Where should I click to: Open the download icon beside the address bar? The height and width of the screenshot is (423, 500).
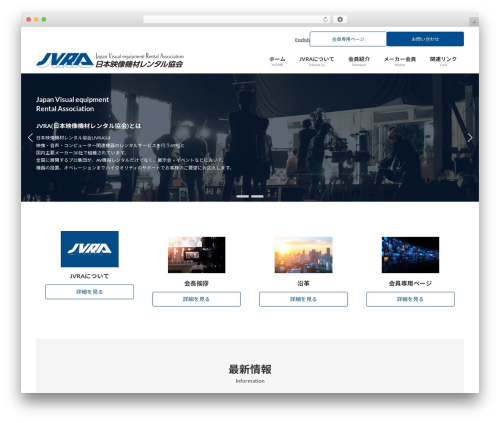[340, 19]
